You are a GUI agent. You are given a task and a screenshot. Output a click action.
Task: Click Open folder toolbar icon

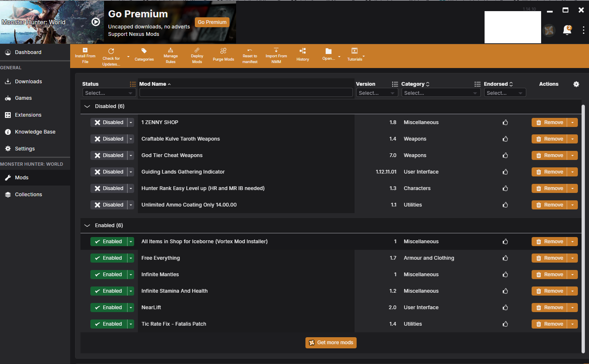click(329, 51)
